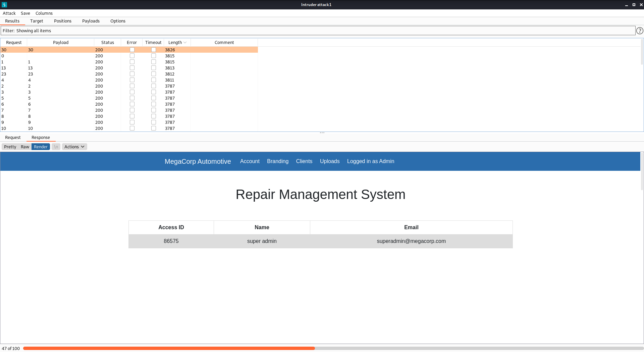Expand the Actions dropdown
Viewport: 644px width, 352px height.
74,147
